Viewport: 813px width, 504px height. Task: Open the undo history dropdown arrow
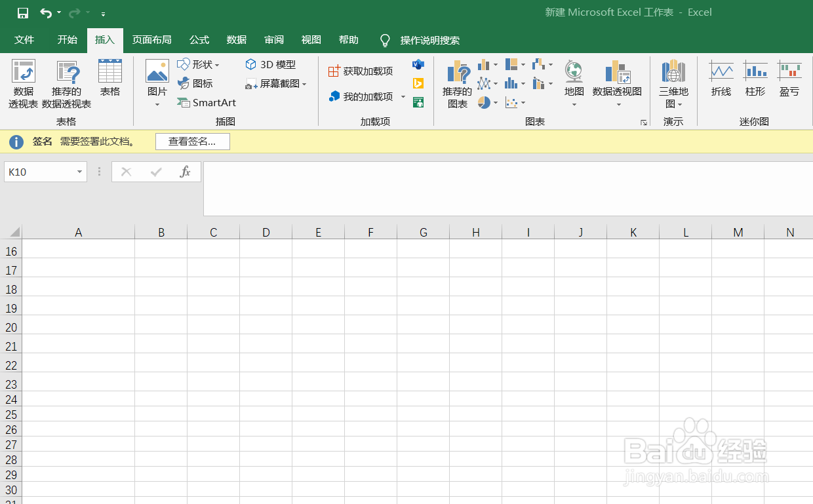click(59, 13)
